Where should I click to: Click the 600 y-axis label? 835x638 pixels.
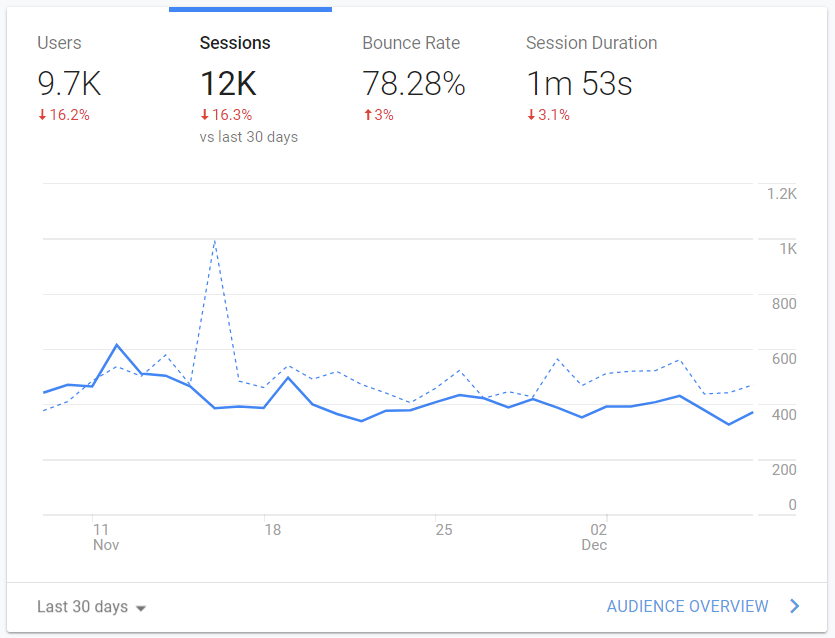(784, 359)
